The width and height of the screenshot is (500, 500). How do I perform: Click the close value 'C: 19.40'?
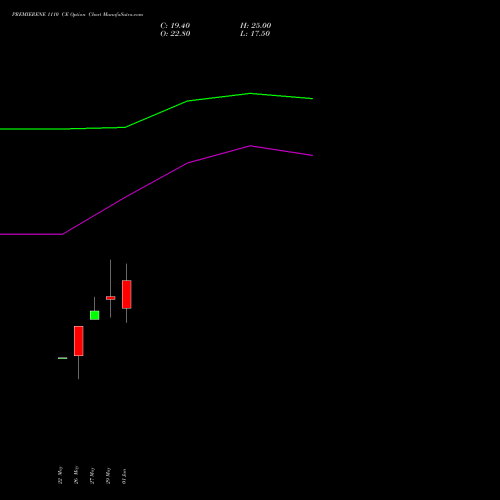pyautogui.click(x=175, y=26)
